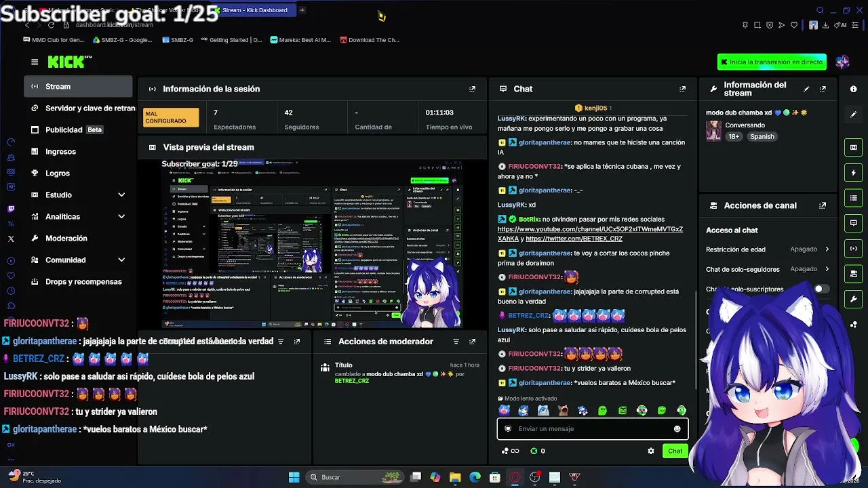Open the YouTube channel link in chat
This screenshot has width=868, height=488.
tap(590, 234)
